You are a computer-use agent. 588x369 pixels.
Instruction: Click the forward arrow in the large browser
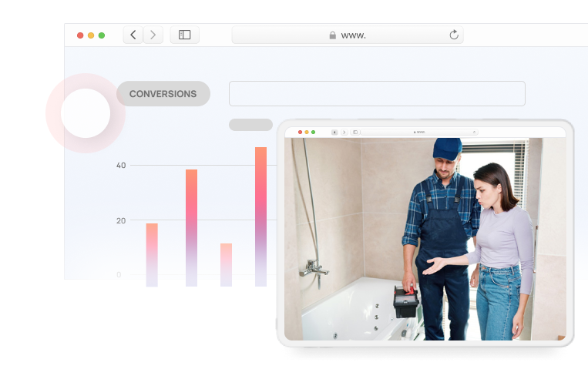pos(153,35)
